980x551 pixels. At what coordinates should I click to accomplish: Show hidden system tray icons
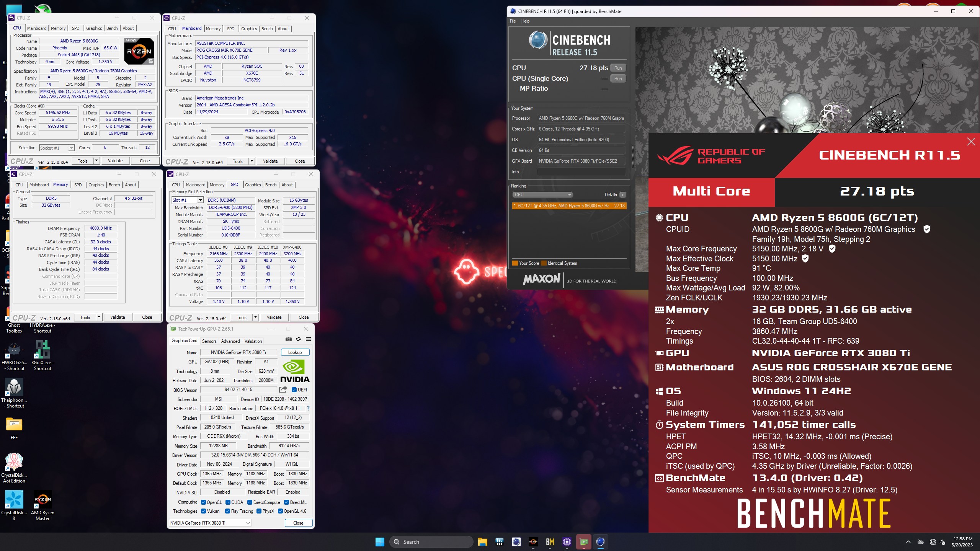[908, 542]
